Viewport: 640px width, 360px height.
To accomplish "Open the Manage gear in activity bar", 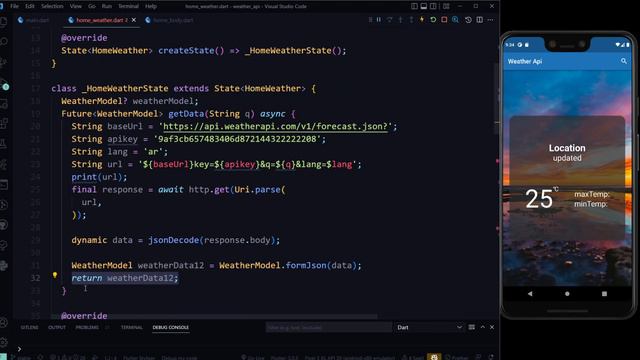I will (x=4, y=342).
